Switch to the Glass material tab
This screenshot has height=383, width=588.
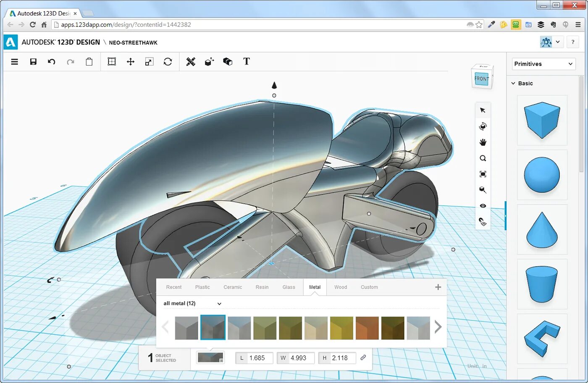[289, 287]
